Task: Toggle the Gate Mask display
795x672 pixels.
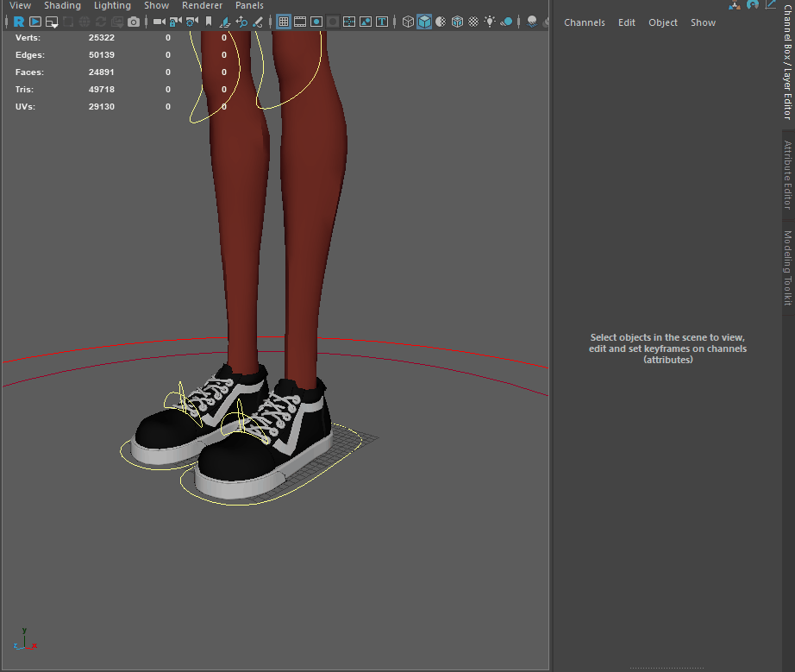Action: pos(332,22)
